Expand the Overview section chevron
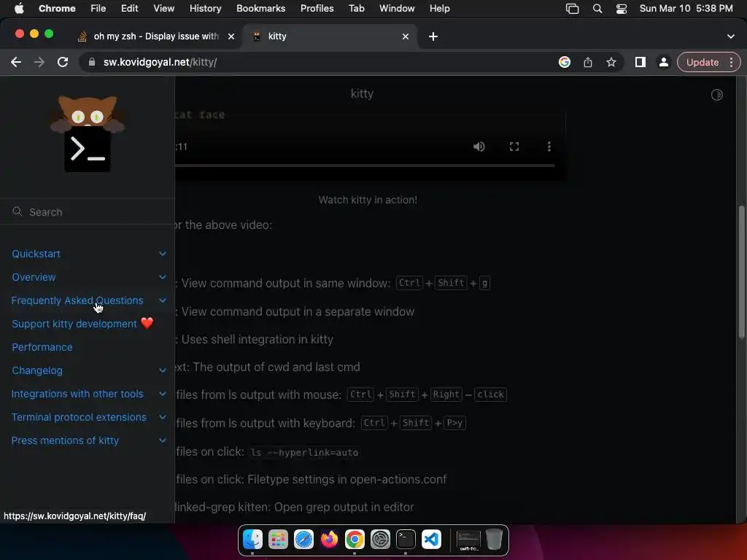747x560 pixels. (163, 276)
